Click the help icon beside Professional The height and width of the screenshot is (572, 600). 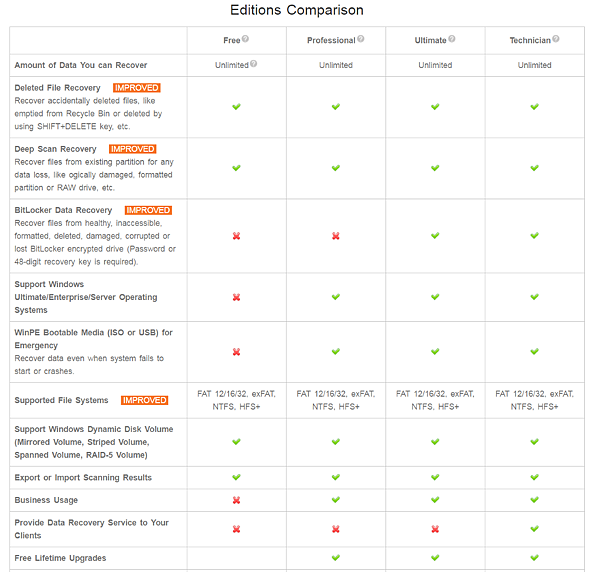click(361, 39)
